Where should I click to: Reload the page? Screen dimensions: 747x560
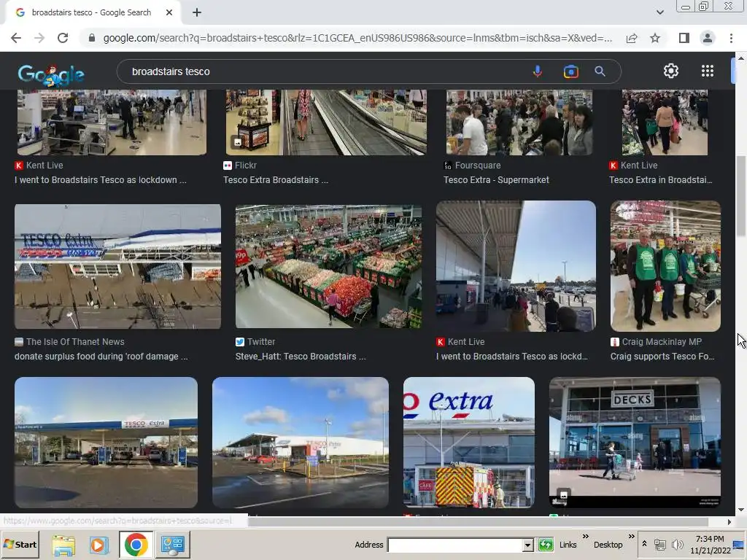point(63,38)
